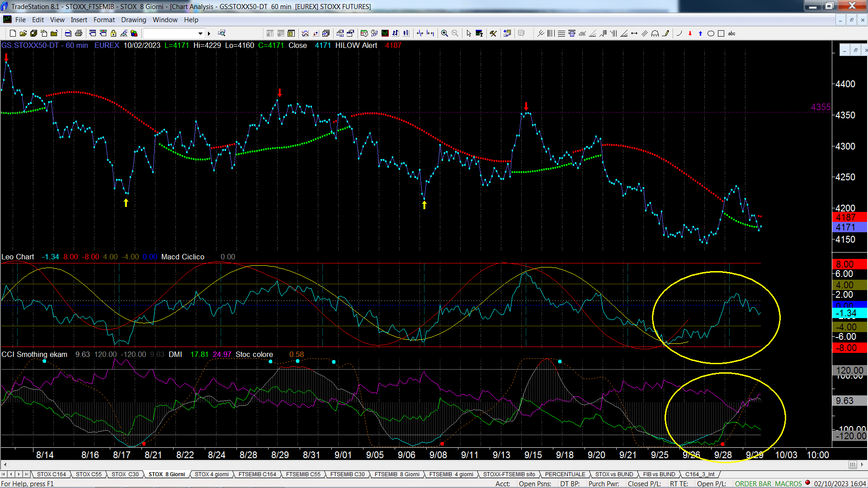Select the red down arrow tool
Viewport: 868px width, 488px height.
tap(690, 33)
